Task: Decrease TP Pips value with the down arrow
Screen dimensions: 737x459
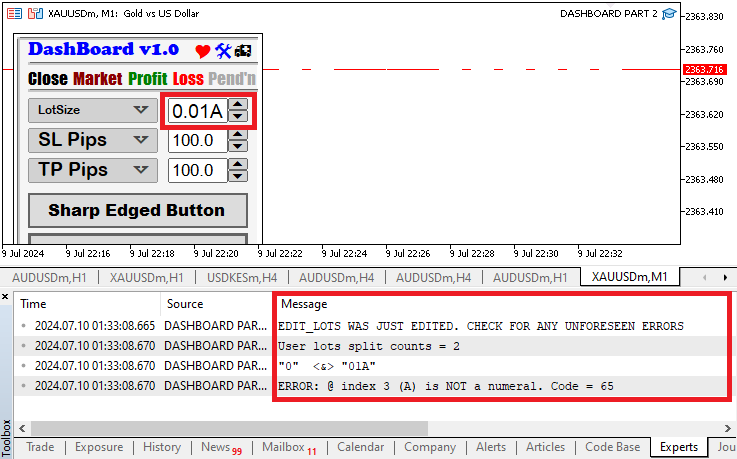Action: [x=238, y=176]
